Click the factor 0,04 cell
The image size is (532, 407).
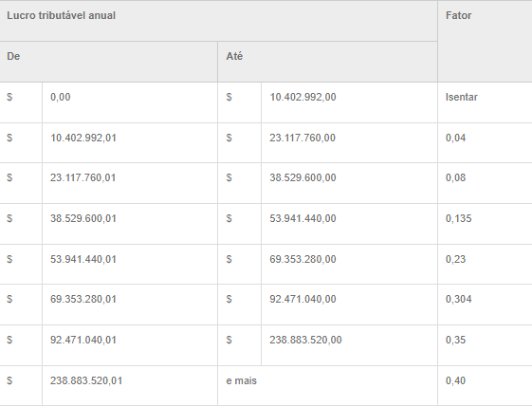[485, 142]
